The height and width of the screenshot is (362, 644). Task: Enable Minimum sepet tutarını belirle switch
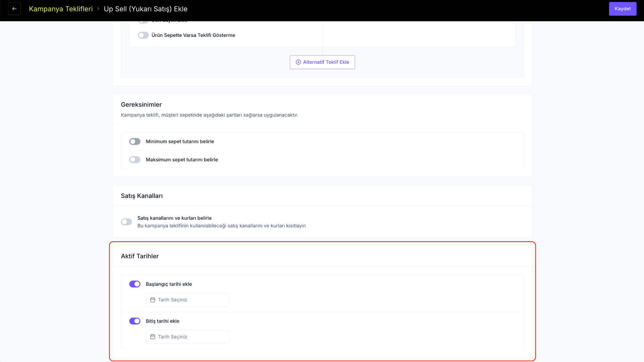coord(135,141)
